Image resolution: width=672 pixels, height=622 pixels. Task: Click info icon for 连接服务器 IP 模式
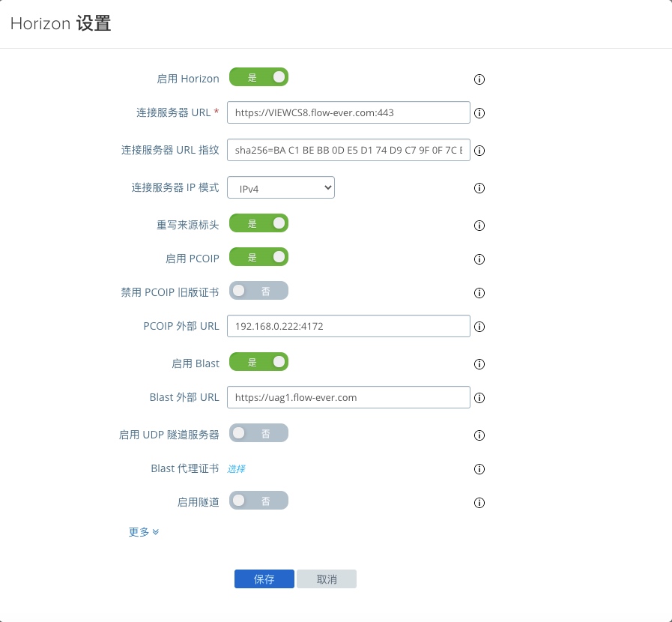coord(479,188)
